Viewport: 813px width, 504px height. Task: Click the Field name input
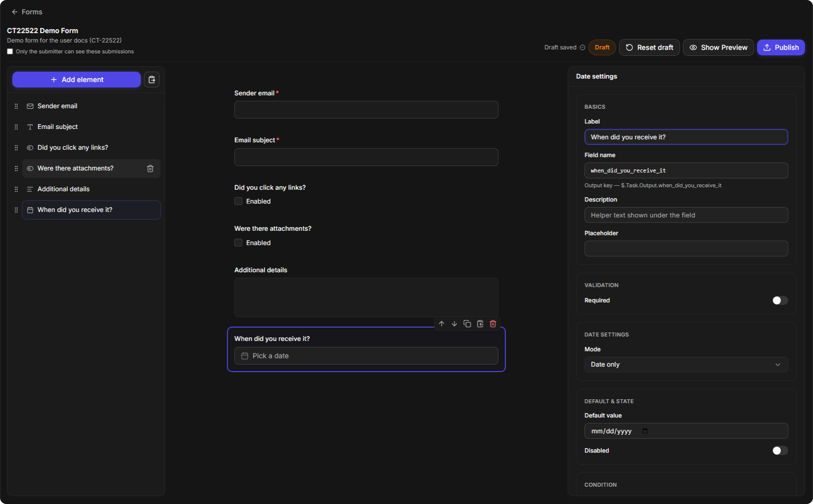tap(686, 170)
